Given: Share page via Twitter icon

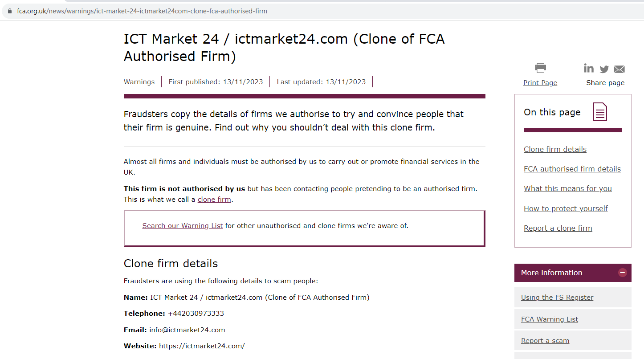Looking at the screenshot, I should (604, 69).
